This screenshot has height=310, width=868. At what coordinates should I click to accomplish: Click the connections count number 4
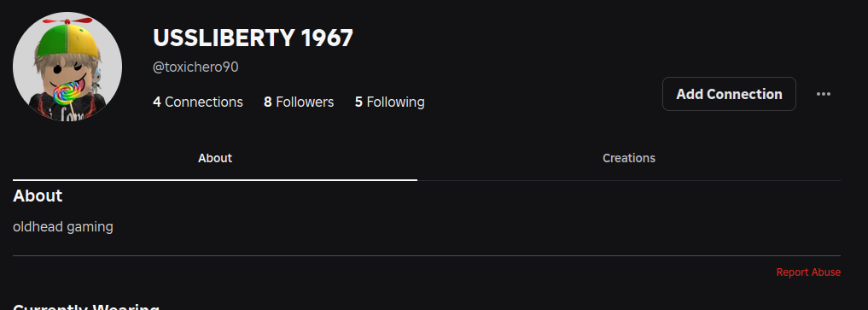pyautogui.click(x=157, y=102)
